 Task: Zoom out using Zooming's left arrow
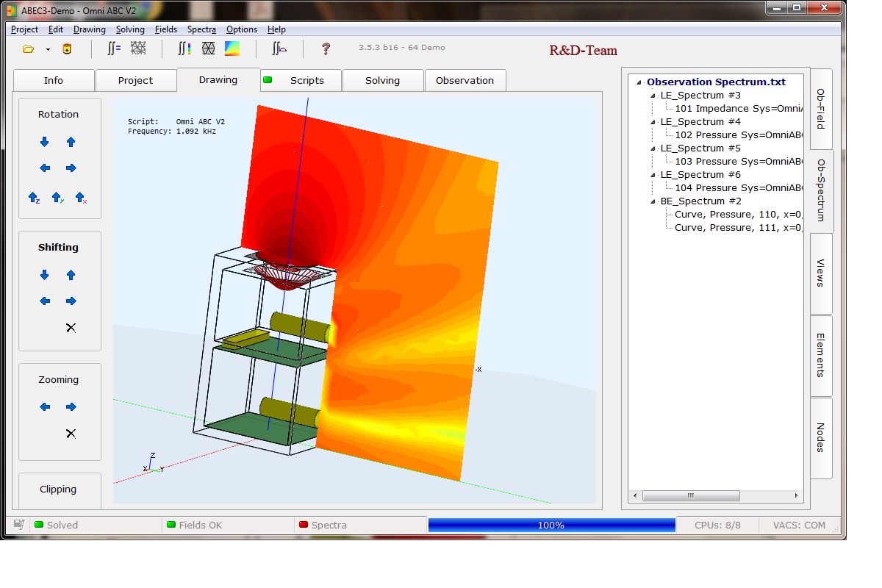[x=45, y=407]
